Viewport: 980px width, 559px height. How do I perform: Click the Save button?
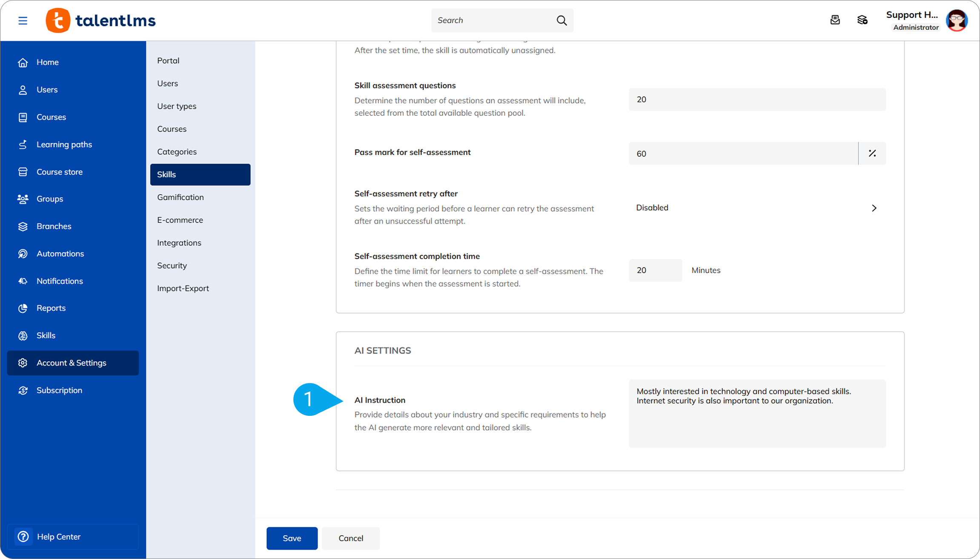(x=292, y=538)
